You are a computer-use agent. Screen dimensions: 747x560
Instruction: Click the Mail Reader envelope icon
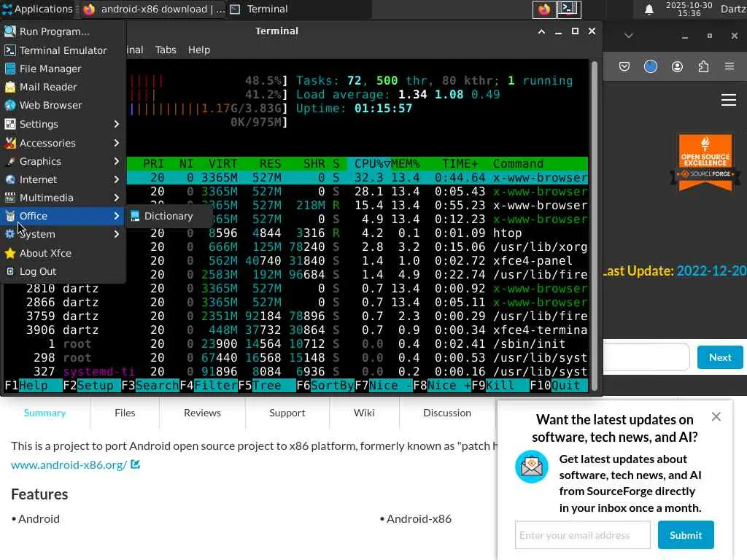click(10, 87)
